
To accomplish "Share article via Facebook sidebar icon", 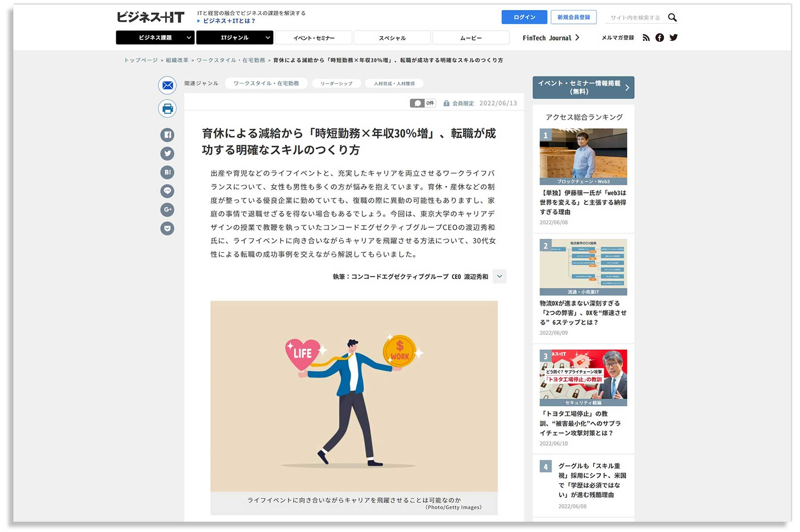I will (168, 135).
